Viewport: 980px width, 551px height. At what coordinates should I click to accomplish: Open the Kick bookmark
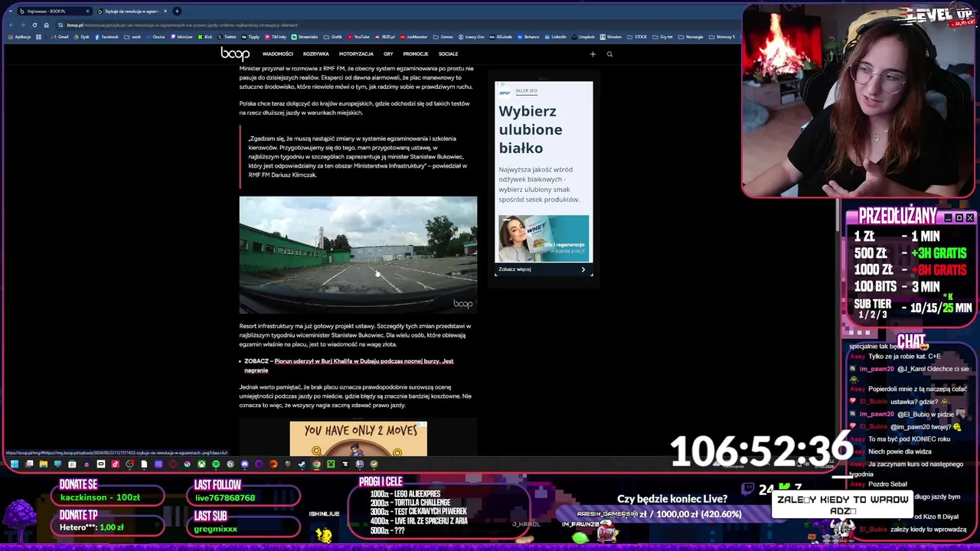coord(205,37)
